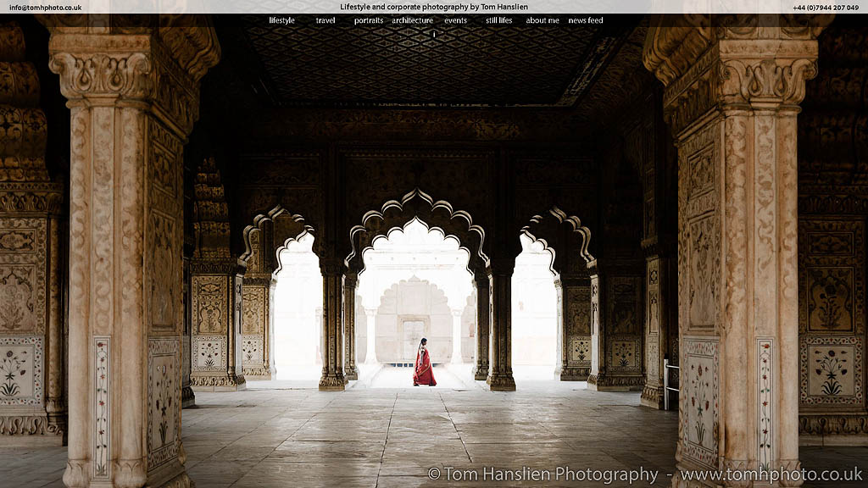The image size is (868, 488).
Task: Visit the news feed page
Action: 586,20
